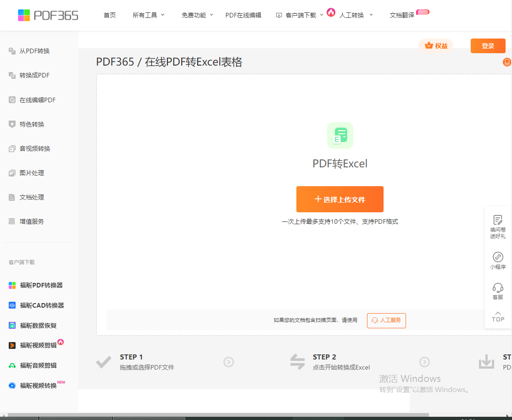Open the 特色转换 sidebar category

click(x=32, y=124)
